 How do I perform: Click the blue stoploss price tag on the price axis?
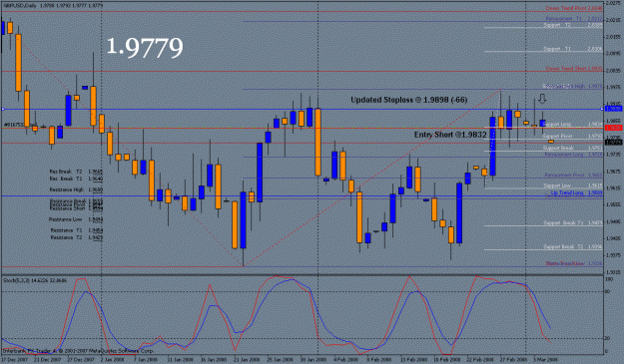(613, 109)
